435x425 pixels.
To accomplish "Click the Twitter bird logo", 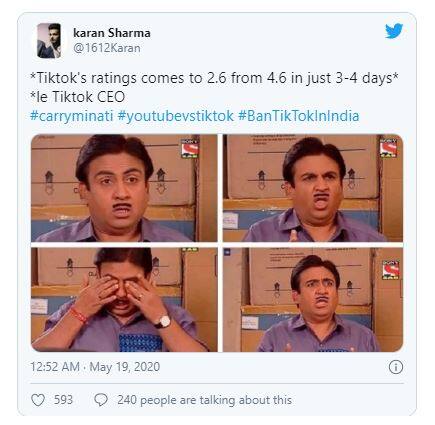I will (x=394, y=31).
